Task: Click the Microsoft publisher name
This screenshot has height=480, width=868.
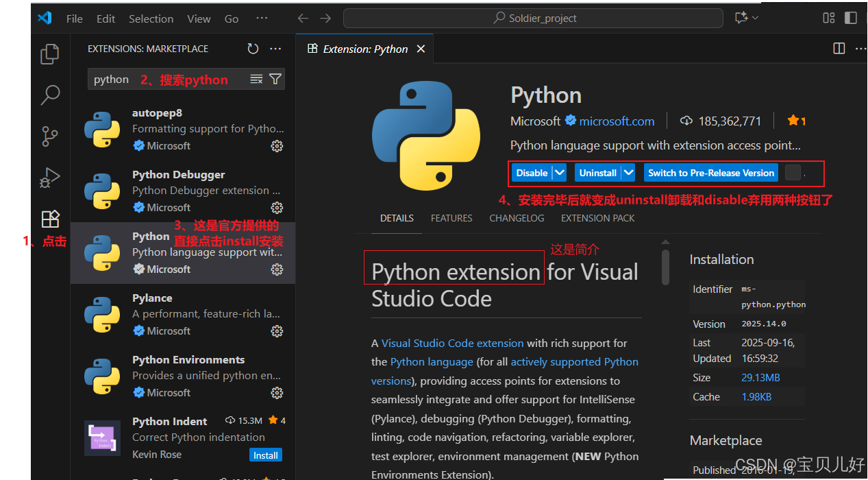Action: pyautogui.click(x=536, y=121)
